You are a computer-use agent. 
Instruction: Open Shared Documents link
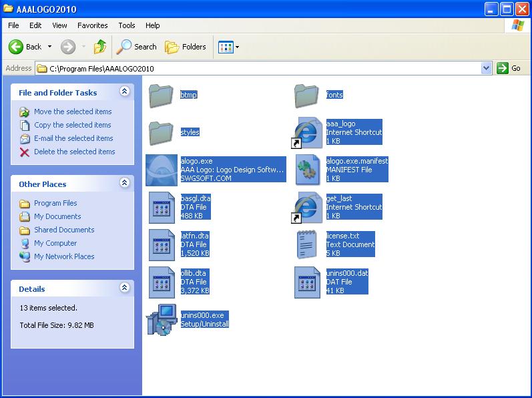pyautogui.click(x=64, y=230)
